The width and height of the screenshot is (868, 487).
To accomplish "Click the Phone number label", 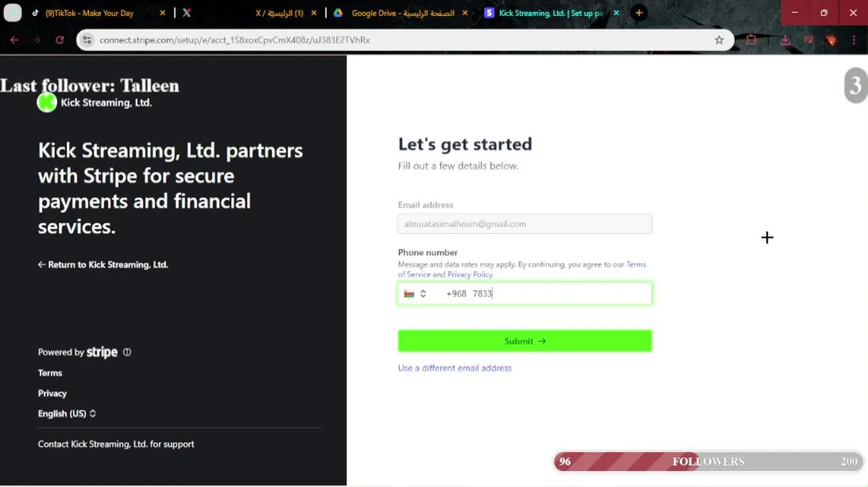I will 428,252.
